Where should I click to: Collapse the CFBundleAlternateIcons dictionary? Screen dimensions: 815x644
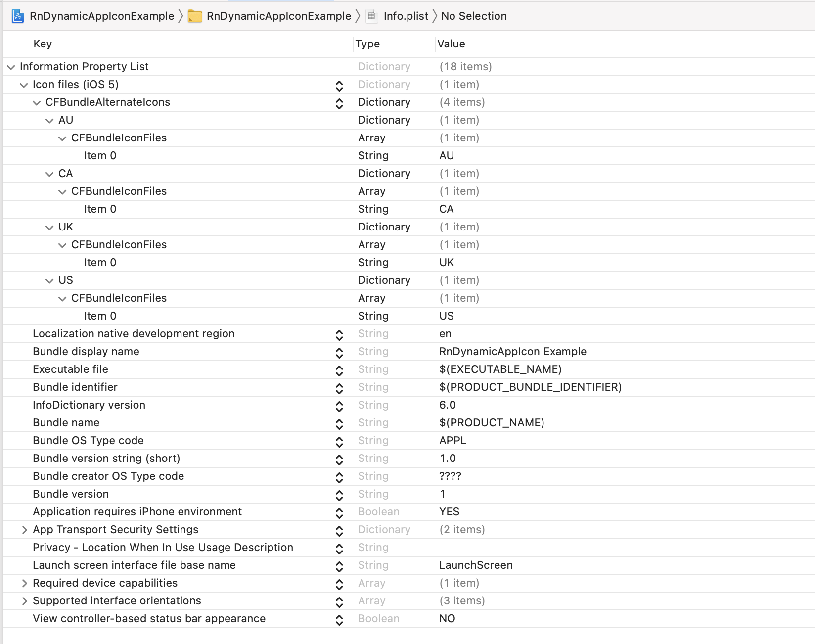[37, 102]
